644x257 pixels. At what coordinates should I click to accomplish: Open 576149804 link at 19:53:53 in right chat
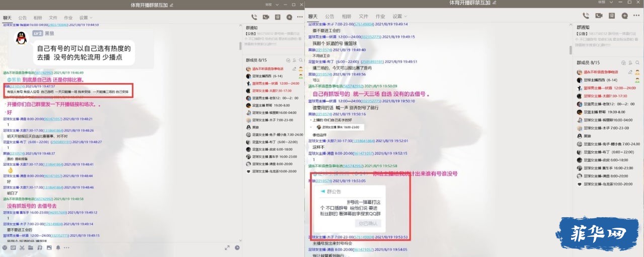click(x=364, y=237)
